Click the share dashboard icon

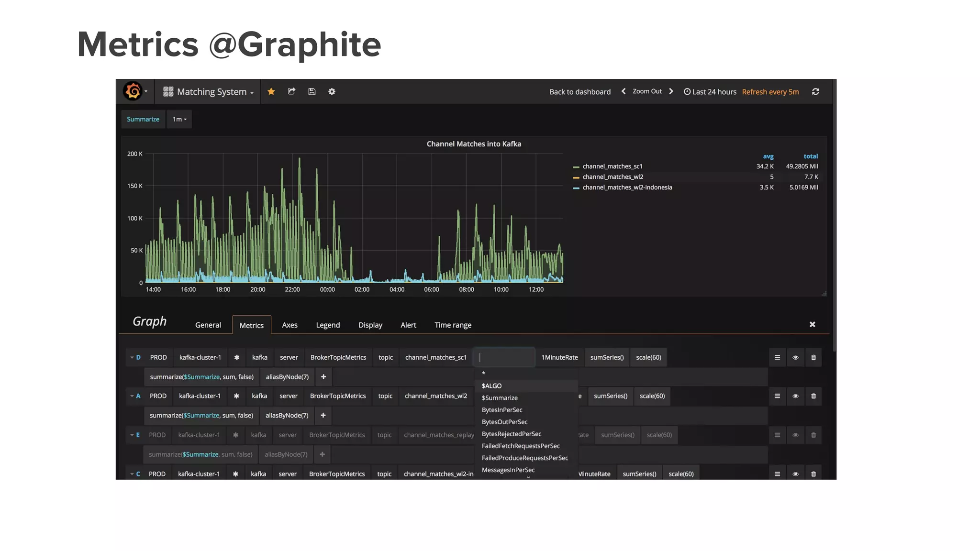click(x=291, y=91)
